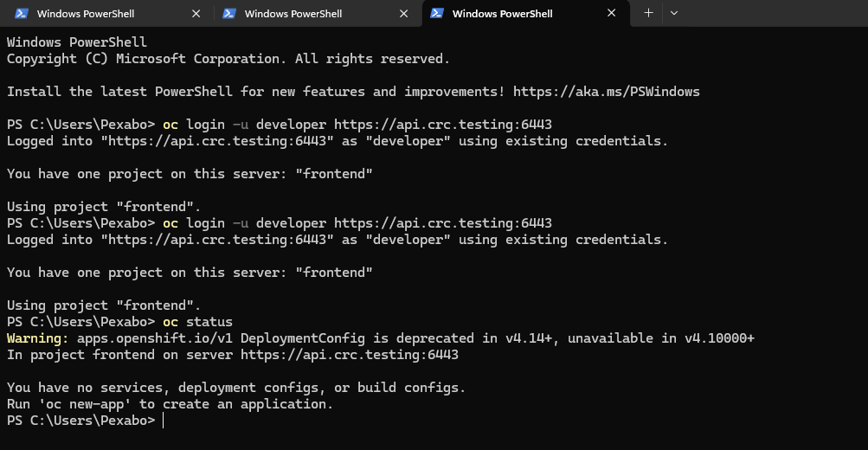
Task: Click PowerShell icon on the middle tab
Action: coord(229,13)
